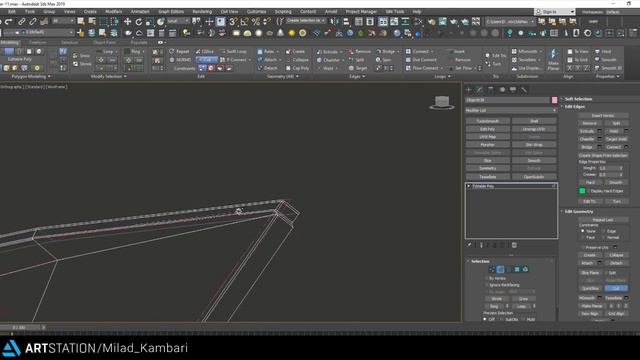Click the Link objects chain icon
640x360 pixels.
pyautogui.click(x=21, y=22)
